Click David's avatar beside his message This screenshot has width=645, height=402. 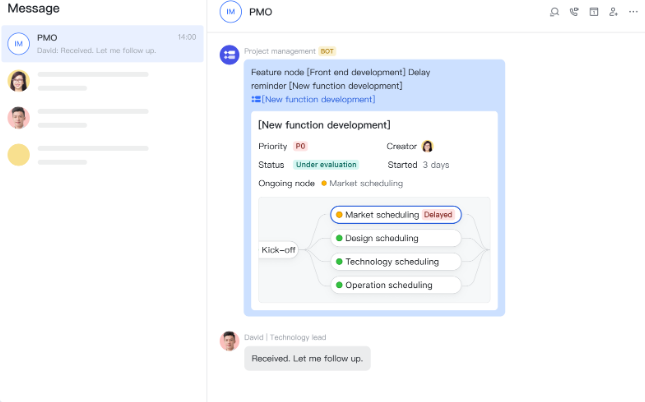pos(230,341)
